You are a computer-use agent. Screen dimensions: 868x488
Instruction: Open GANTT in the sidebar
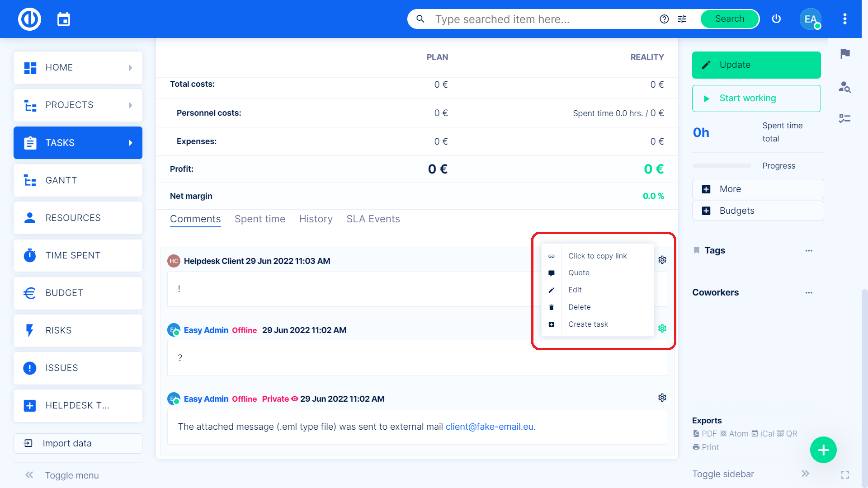tap(78, 180)
